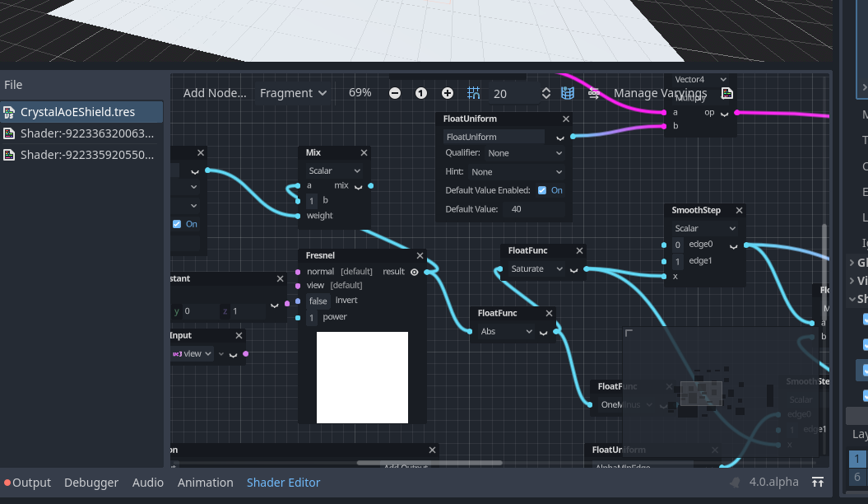Open the Fragment shader mode menu
Viewport: 868px width, 504px height.
[293, 92]
